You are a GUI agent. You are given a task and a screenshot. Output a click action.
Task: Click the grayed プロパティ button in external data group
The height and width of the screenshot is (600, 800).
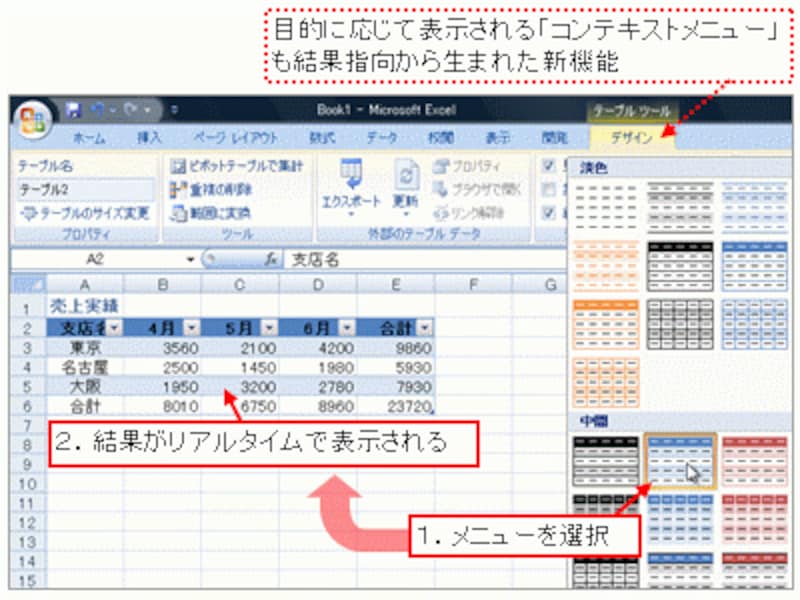(467, 166)
